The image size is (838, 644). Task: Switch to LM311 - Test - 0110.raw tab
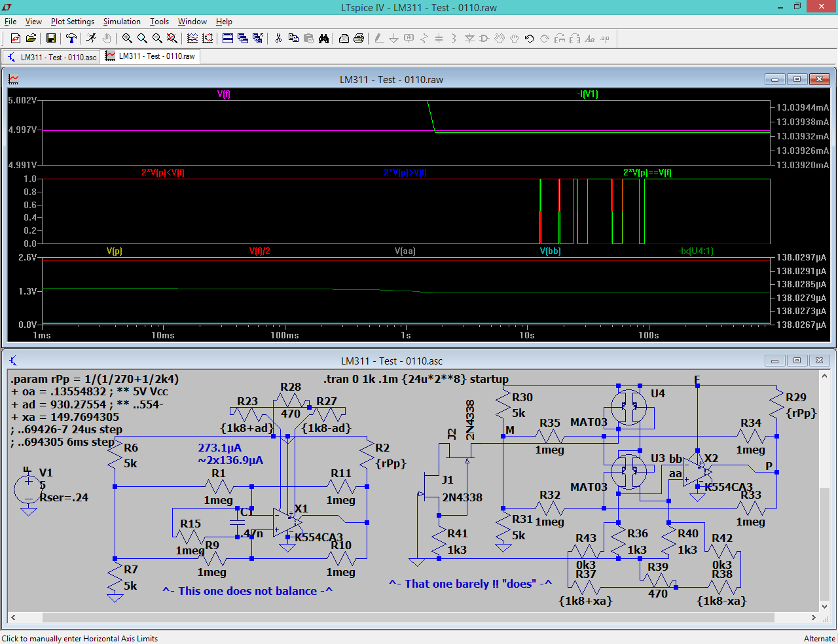click(x=151, y=56)
